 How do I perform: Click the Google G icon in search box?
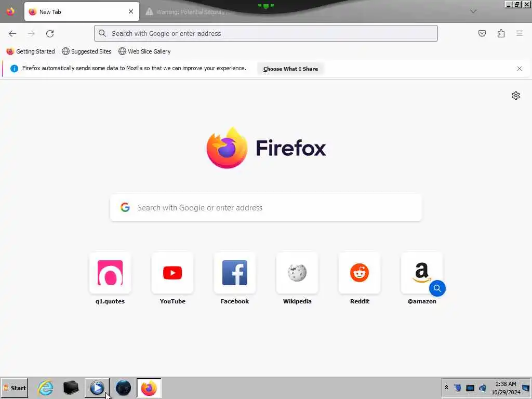(x=125, y=207)
